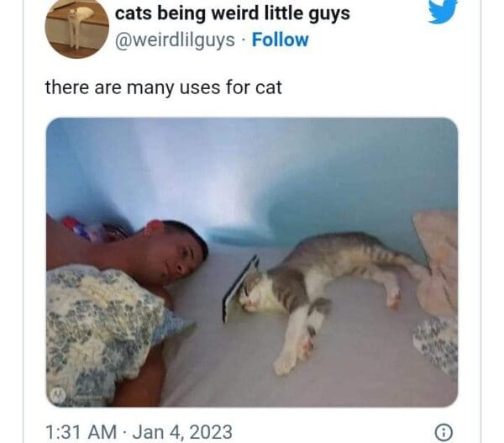Open the 1:31 AM timestamp link
504x443 pixels.
click(81, 432)
